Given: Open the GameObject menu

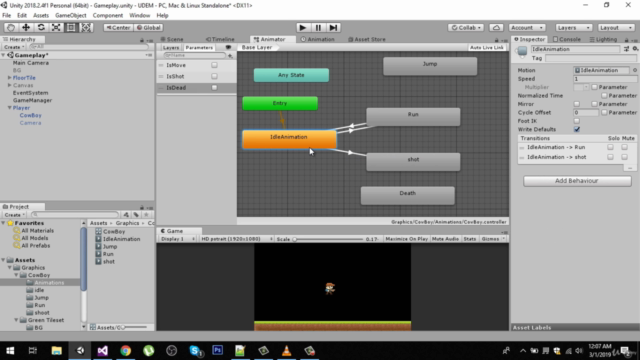Looking at the screenshot, I should 71,16.
